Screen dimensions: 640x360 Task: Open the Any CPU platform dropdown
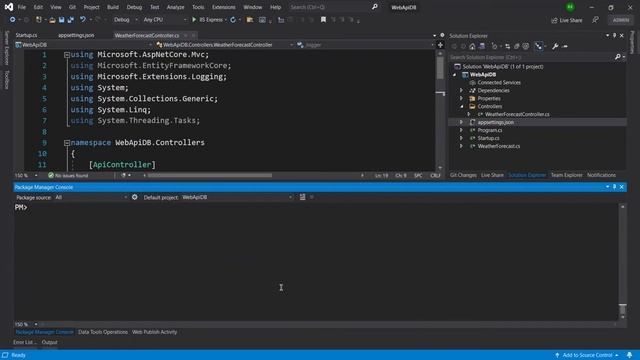point(165,20)
